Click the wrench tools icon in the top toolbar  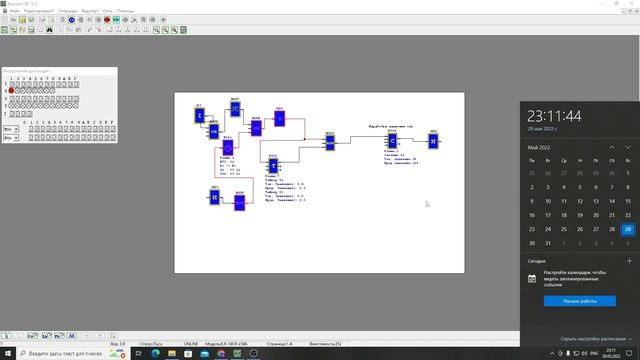pos(134,20)
